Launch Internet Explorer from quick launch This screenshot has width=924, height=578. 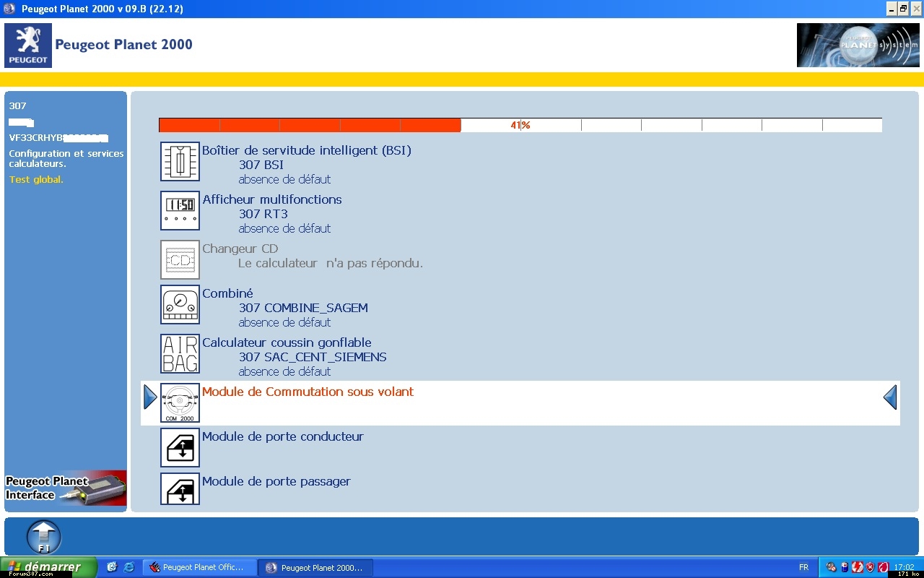coord(129,568)
